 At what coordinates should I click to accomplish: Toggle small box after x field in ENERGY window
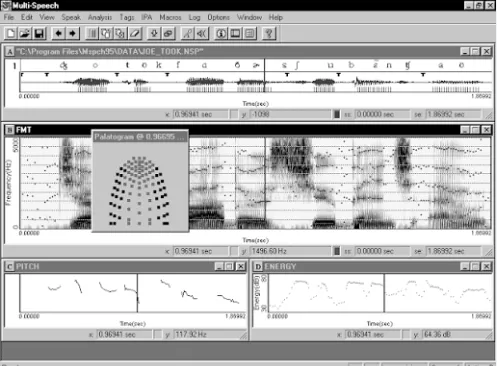[x=406, y=334]
